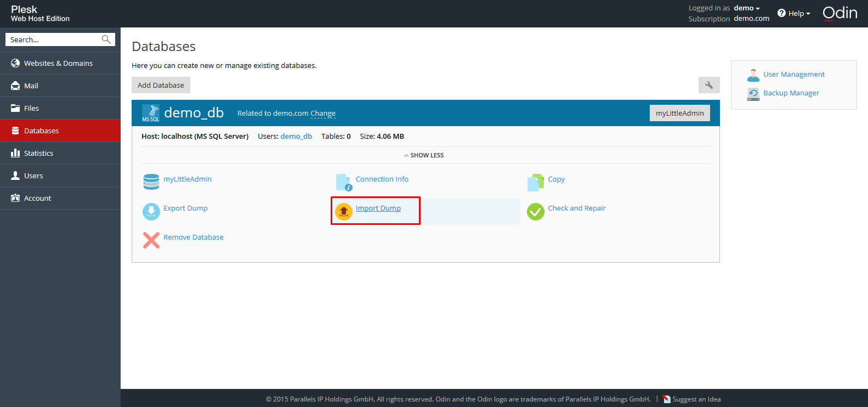Open the Users menu item
The image size is (868, 407).
coord(60,176)
